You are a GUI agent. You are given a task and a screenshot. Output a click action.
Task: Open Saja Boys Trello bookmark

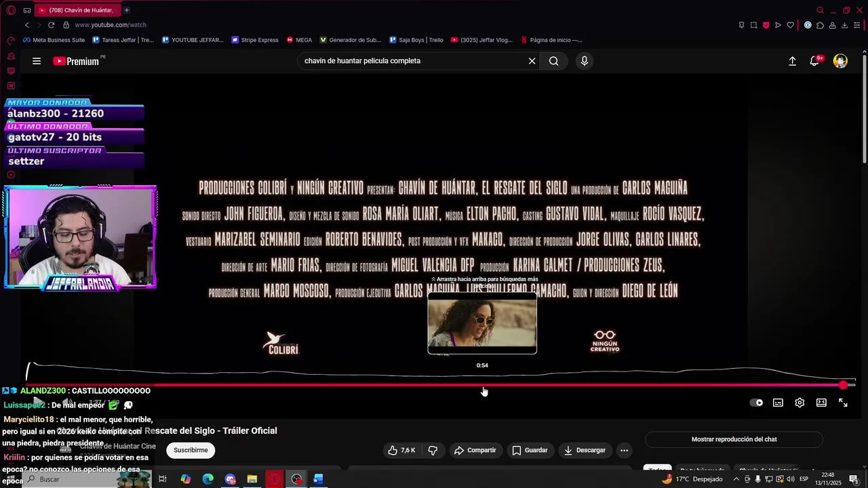pos(416,40)
